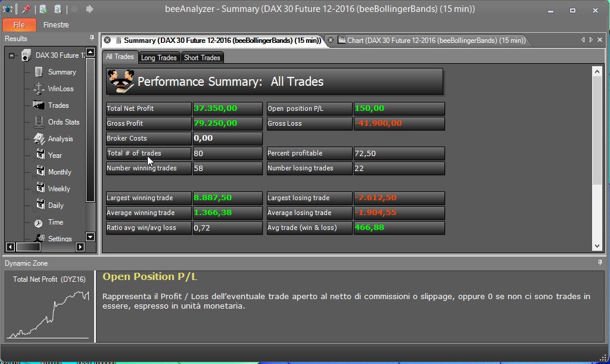Click the Results tree horizontal scrollbar thumb
610x364 pixels.
(x=29, y=247)
